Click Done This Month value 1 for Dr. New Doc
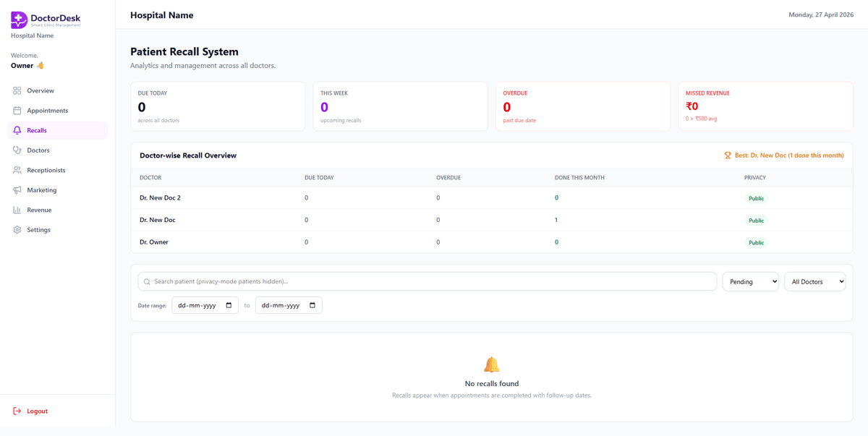 tap(556, 220)
